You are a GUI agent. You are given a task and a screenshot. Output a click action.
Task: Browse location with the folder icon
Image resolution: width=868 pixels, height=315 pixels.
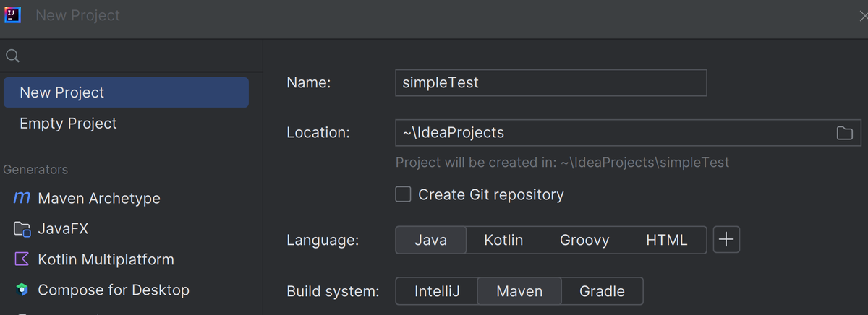tap(844, 133)
